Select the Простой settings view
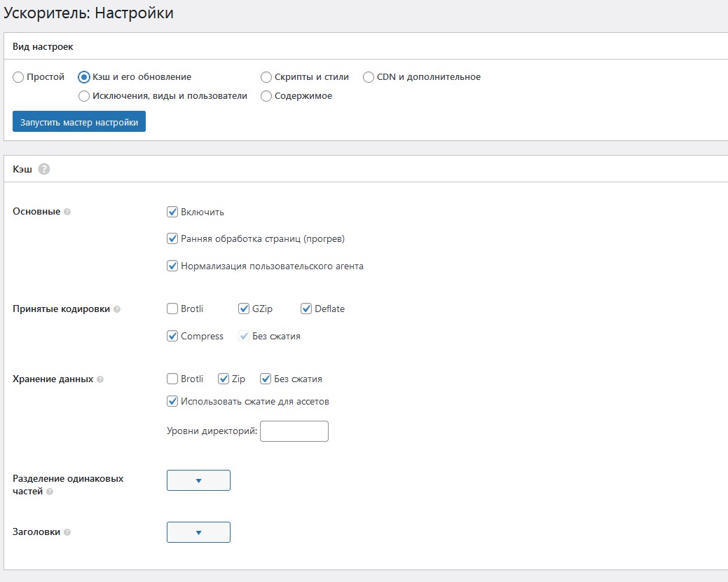The image size is (728, 582). point(18,77)
